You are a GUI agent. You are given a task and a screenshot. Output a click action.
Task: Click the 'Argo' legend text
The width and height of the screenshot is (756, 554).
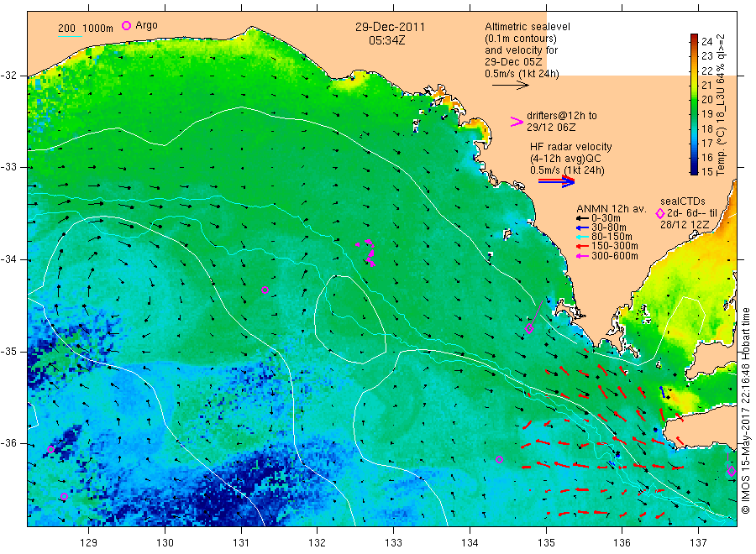pos(146,25)
